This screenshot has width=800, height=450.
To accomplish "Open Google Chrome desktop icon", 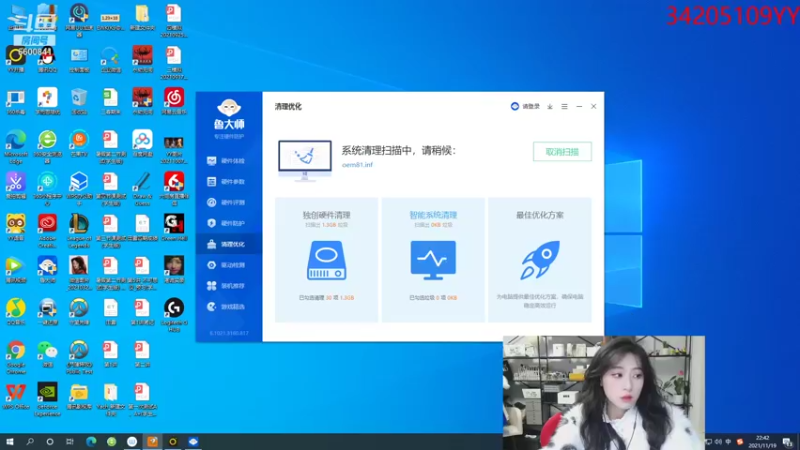I will pos(15,357).
